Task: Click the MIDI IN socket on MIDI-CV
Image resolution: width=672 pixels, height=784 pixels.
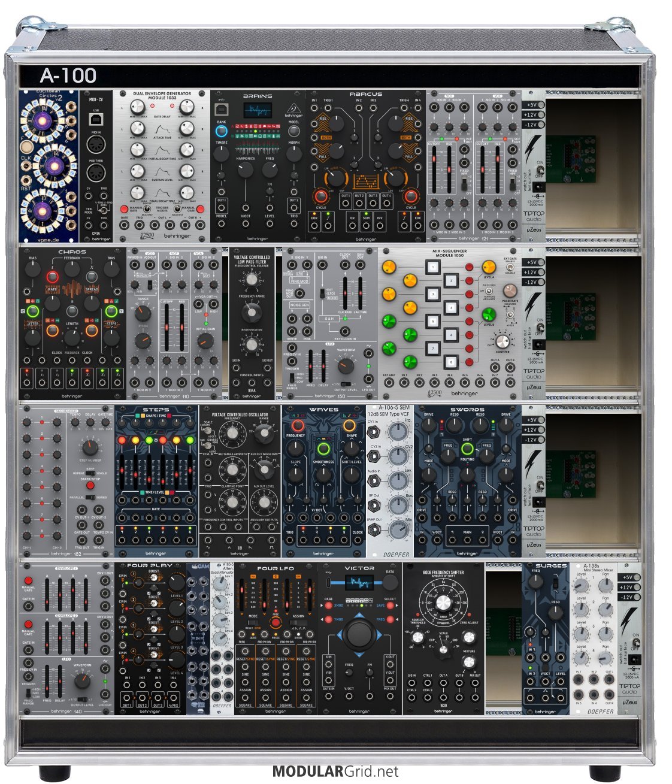Action: click(x=96, y=144)
